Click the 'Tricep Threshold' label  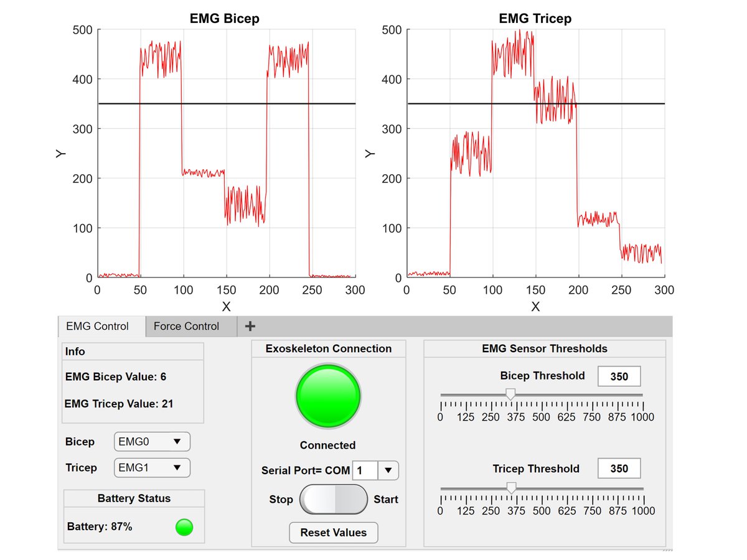tap(536, 469)
